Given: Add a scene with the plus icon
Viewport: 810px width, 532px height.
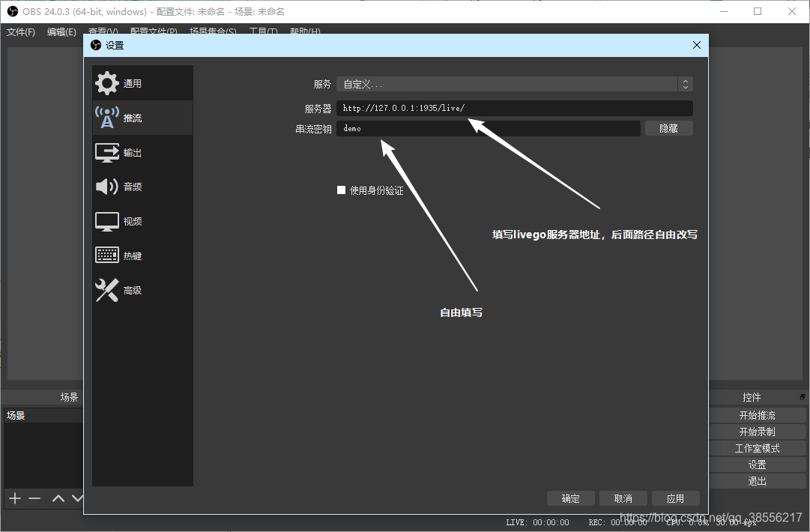Looking at the screenshot, I should coord(15,498).
